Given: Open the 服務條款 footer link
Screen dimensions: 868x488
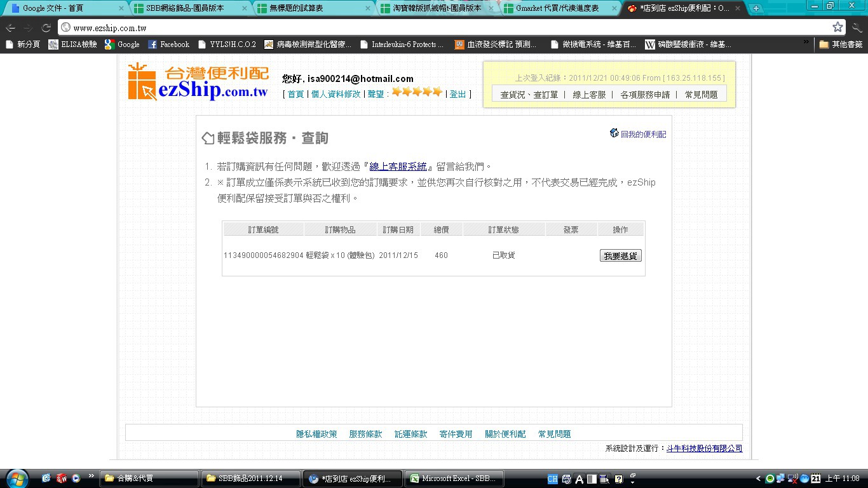Looking at the screenshot, I should (365, 434).
